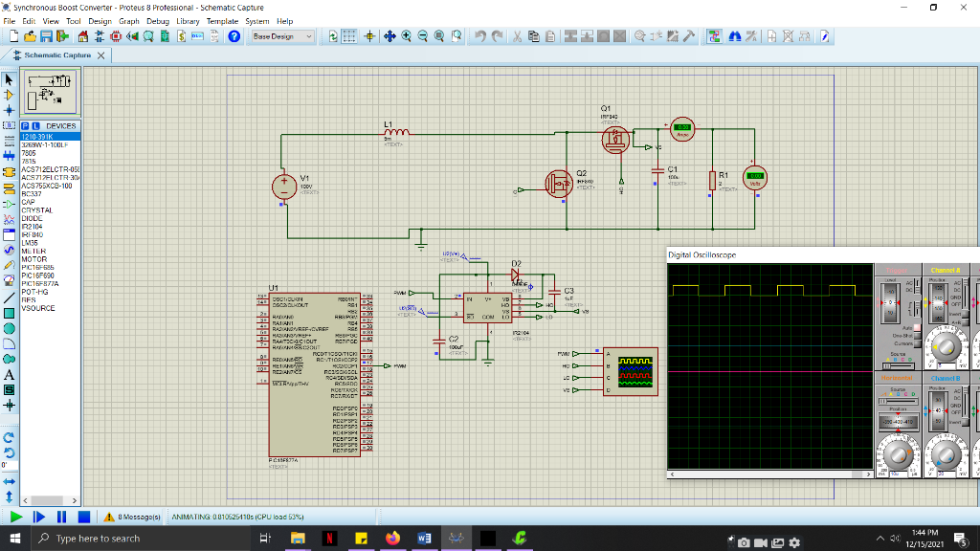The width and height of the screenshot is (980, 551).
Task: Click the Home page toolbar icon
Action: pos(84,36)
